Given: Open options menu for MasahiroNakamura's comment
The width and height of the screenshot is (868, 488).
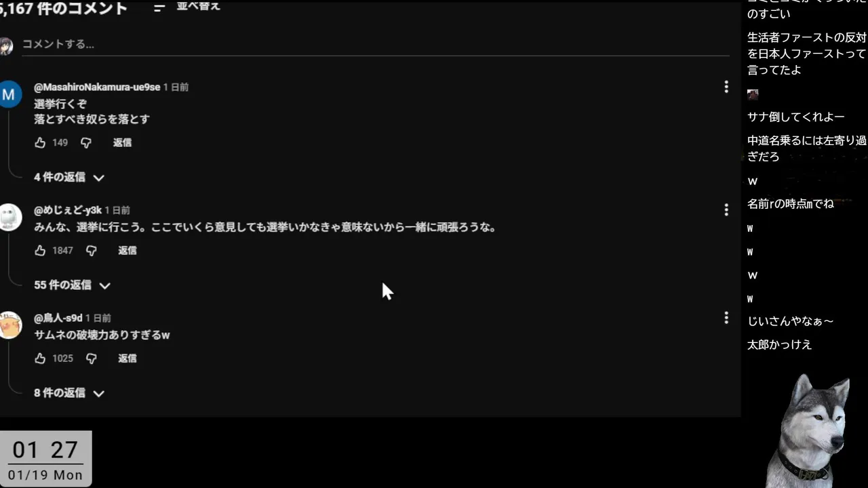Looking at the screenshot, I should pyautogui.click(x=726, y=87).
